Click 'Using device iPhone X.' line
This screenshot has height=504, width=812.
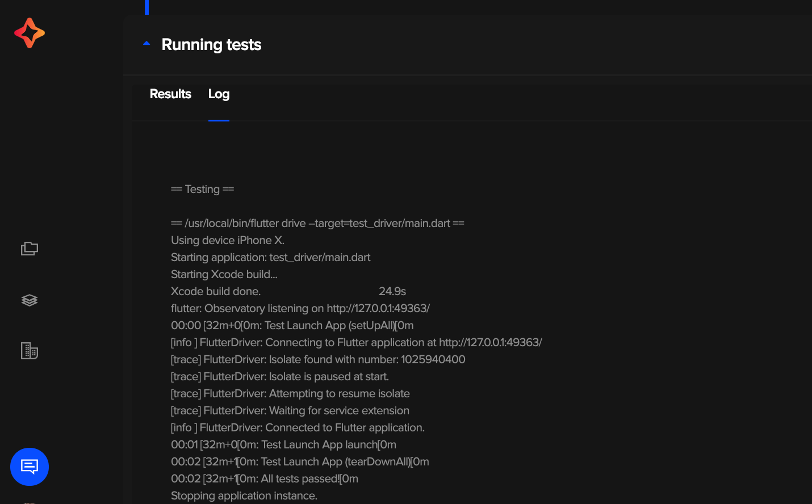(x=228, y=240)
